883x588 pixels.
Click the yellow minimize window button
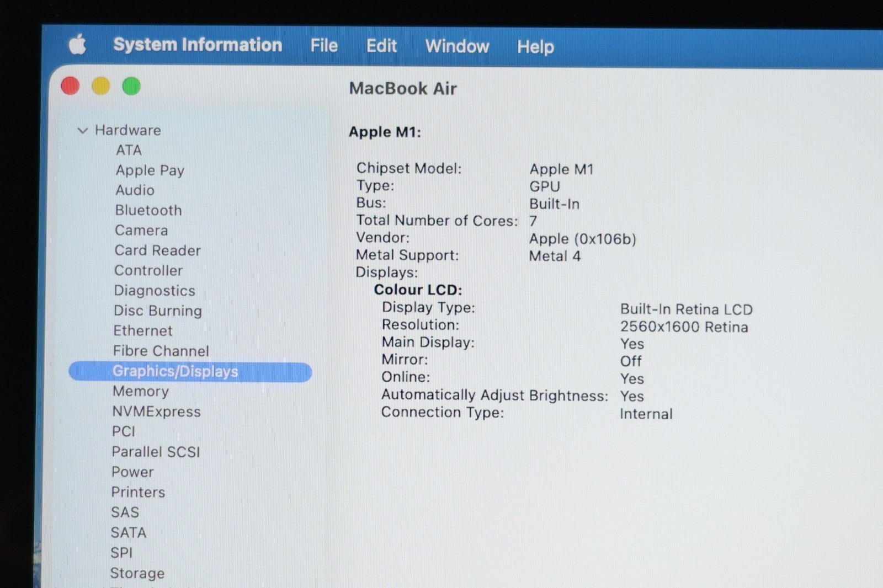click(100, 87)
